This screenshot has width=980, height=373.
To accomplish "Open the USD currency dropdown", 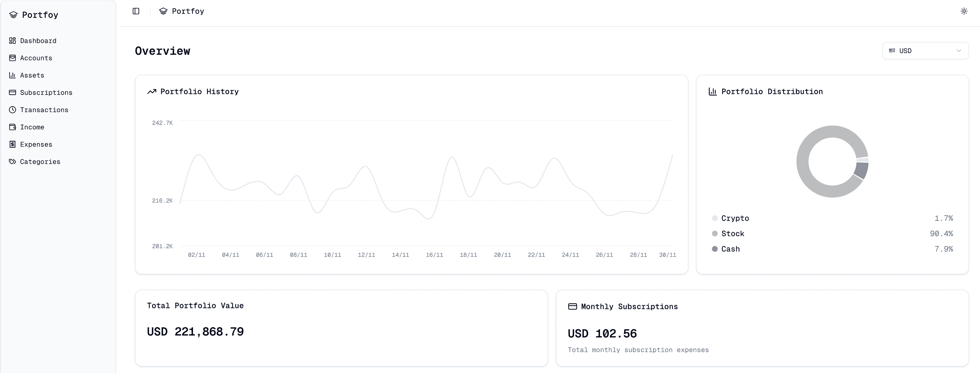I will point(925,50).
